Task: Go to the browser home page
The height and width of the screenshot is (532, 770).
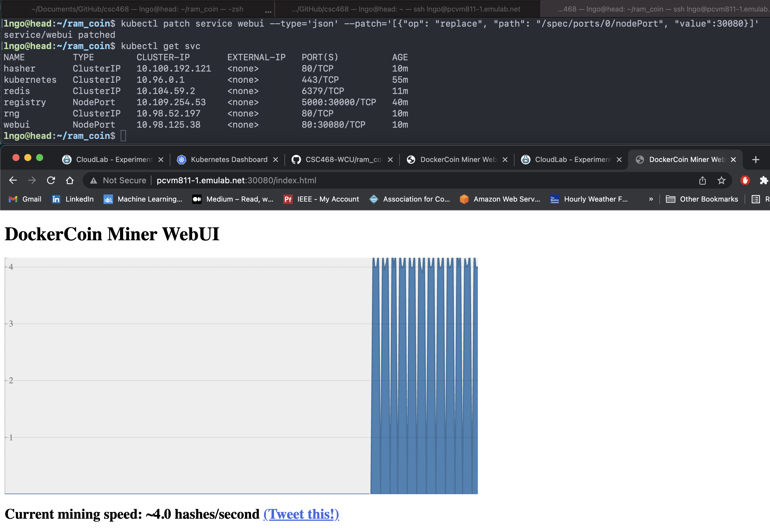Action: [70, 180]
